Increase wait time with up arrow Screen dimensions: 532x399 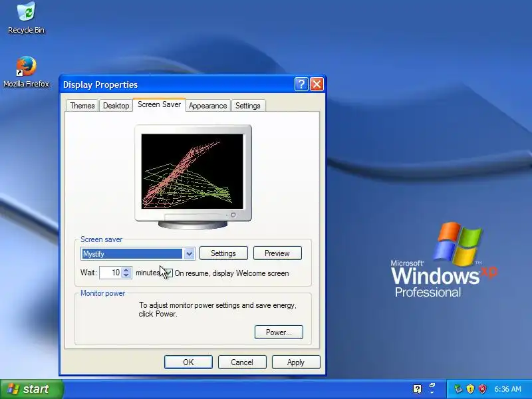click(x=126, y=270)
